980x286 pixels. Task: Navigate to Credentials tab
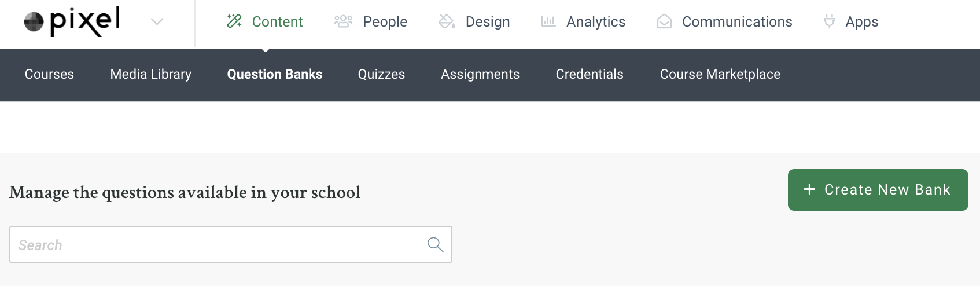click(590, 74)
